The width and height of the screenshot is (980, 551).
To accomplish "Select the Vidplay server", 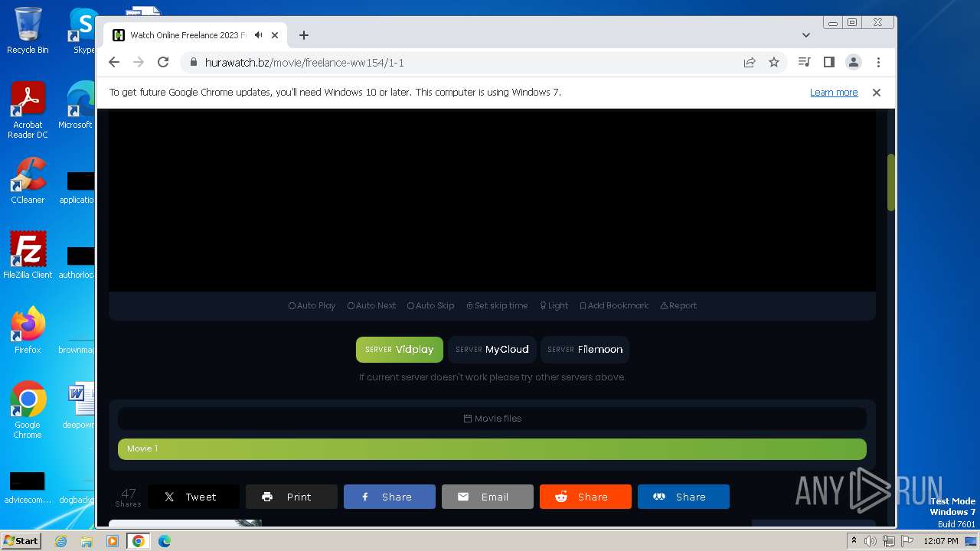I will pyautogui.click(x=400, y=349).
